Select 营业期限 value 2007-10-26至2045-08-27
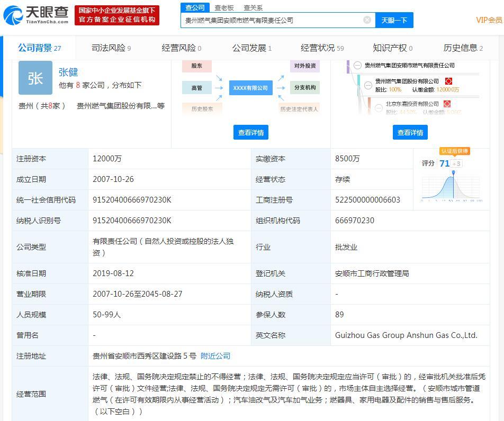Image resolution: width=504 pixels, height=421 pixels. point(138,294)
